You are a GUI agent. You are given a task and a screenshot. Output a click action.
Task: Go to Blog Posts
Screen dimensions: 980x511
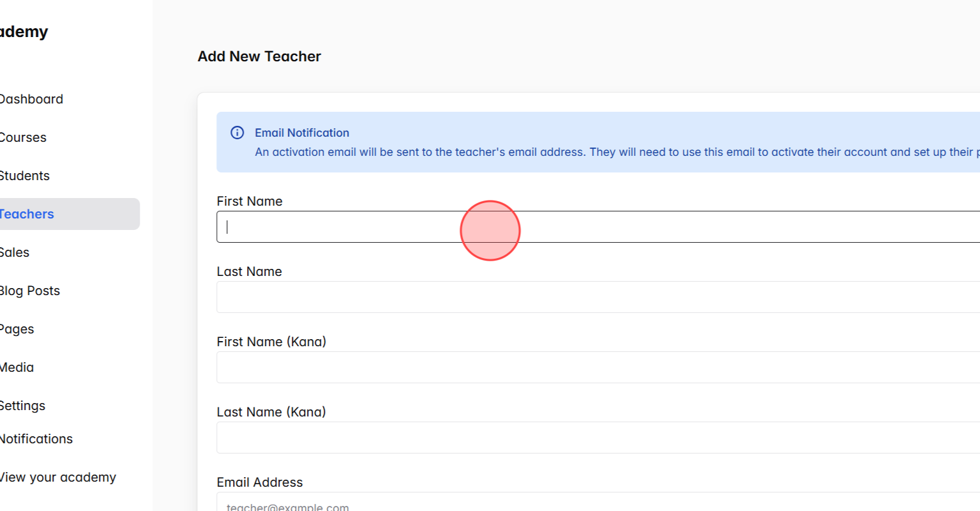pyautogui.click(x=30, y=291)
